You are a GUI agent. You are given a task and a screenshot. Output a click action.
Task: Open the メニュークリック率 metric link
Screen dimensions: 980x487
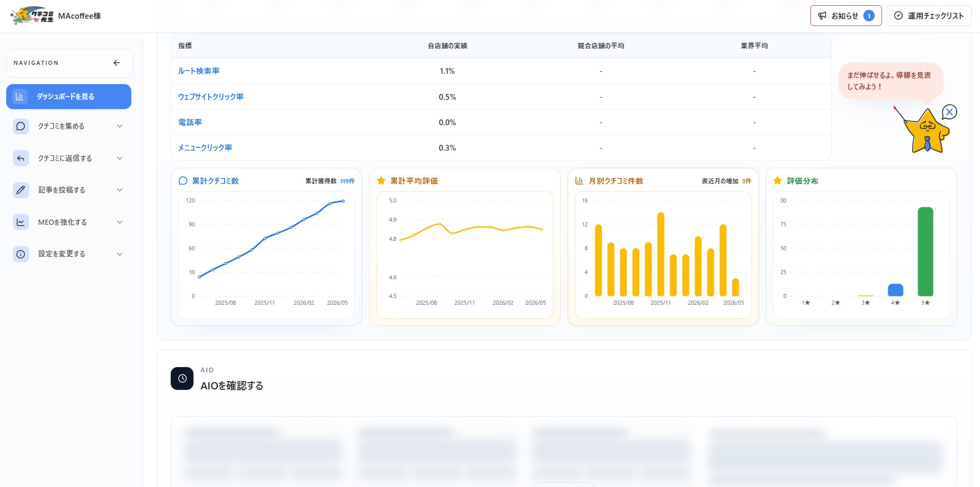point(205,148)
